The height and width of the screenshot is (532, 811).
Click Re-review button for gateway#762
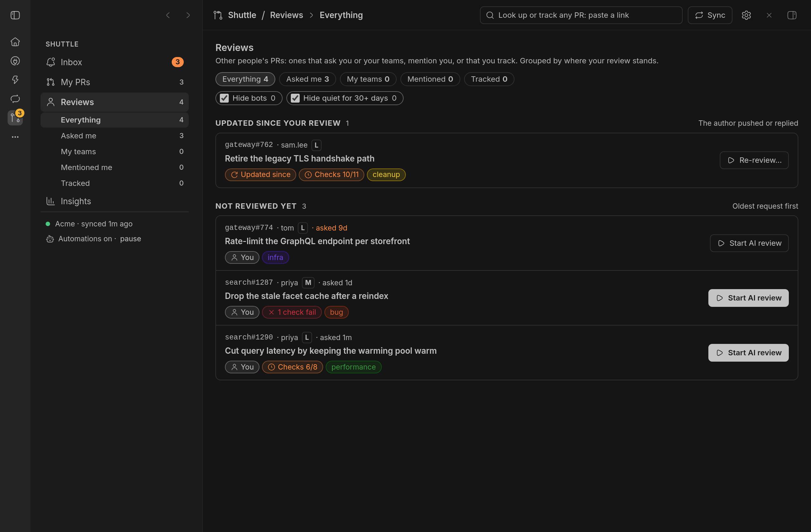[x=754, y=160]
